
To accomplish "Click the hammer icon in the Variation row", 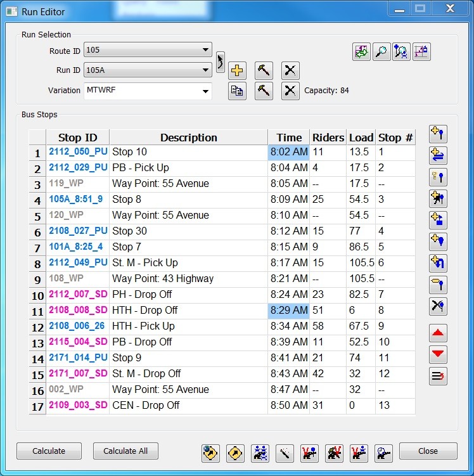I will (x=264, y=91).
